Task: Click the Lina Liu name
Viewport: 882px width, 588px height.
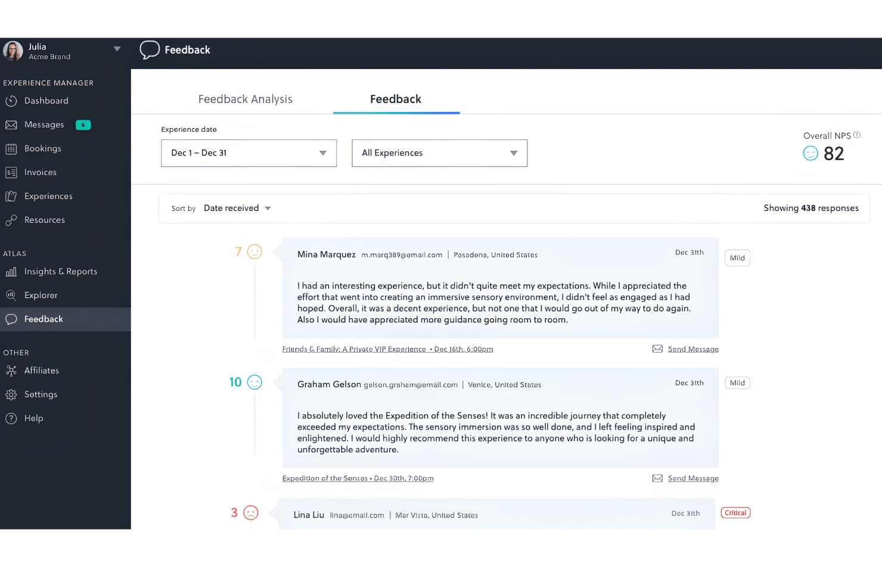Action: (x=309, y=515)
